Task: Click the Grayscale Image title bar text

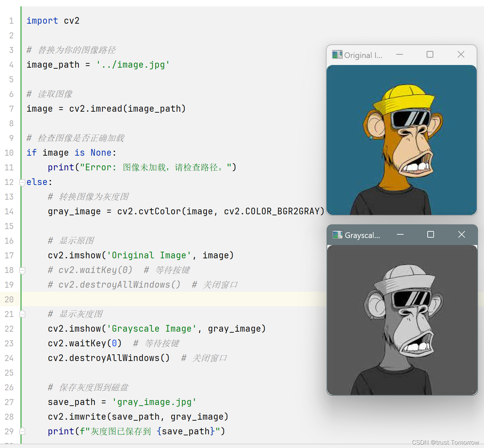Action: [362, 235]
